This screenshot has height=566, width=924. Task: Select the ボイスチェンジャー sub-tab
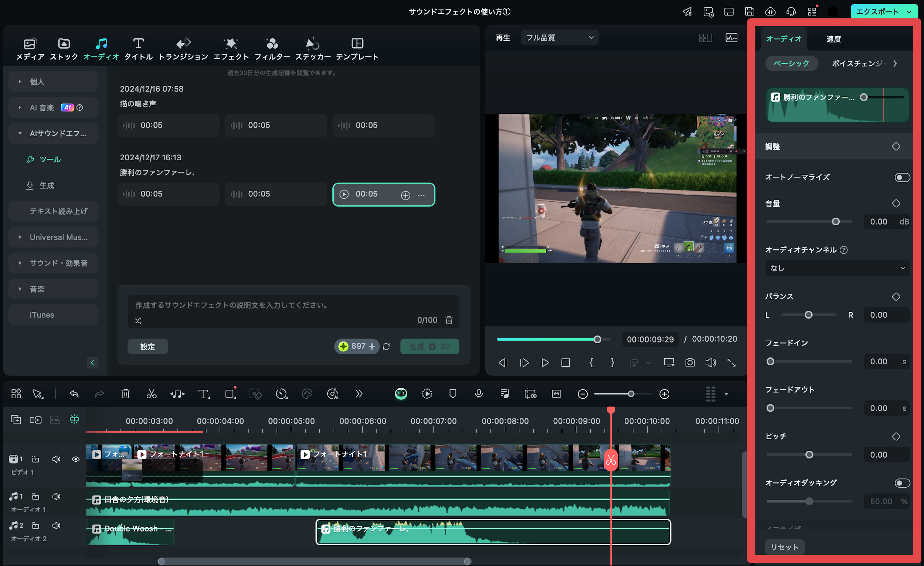[x=858, y=63]
